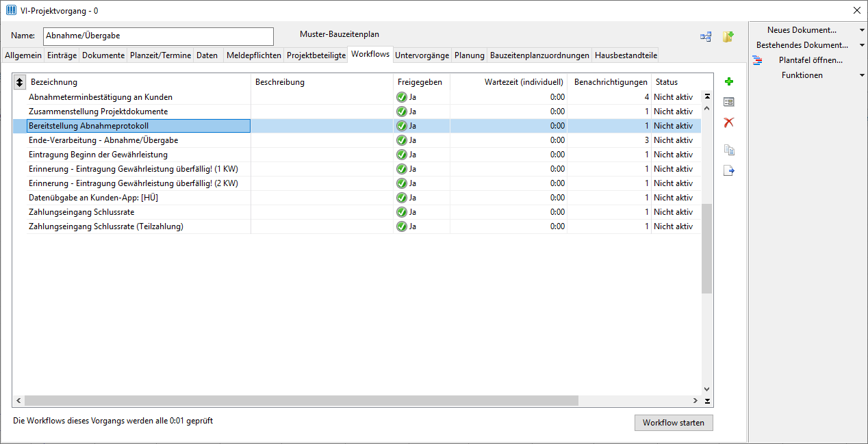Switch to the Planzeit/Termine tab

[x=161, y=55]
